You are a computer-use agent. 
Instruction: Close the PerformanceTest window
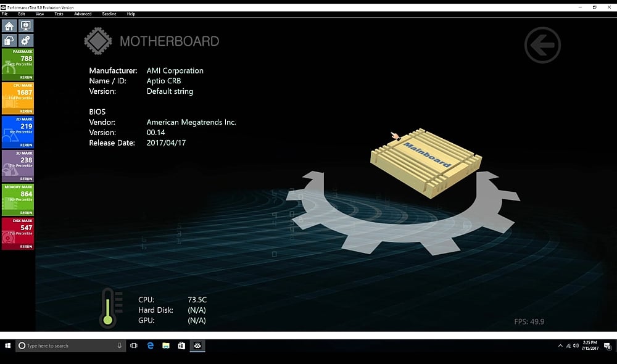[609, 7]
